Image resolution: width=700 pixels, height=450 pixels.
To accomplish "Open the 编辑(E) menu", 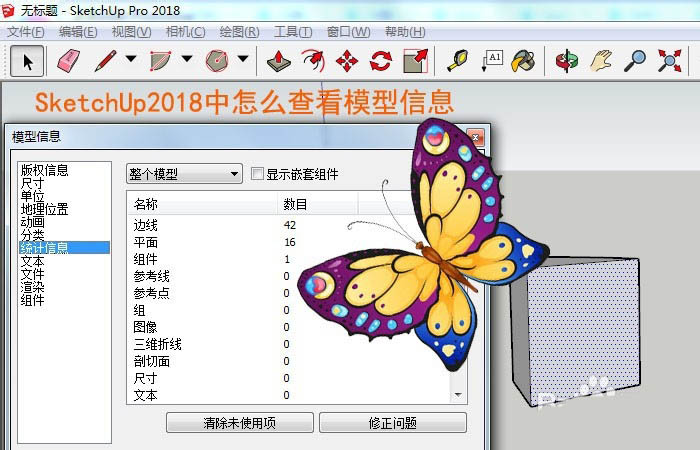I will [78, 32].
